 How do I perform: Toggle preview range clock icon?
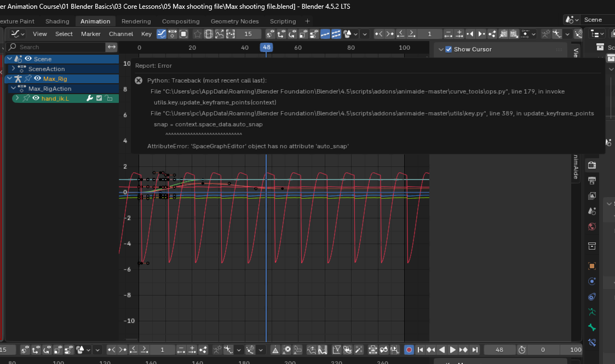522,350
